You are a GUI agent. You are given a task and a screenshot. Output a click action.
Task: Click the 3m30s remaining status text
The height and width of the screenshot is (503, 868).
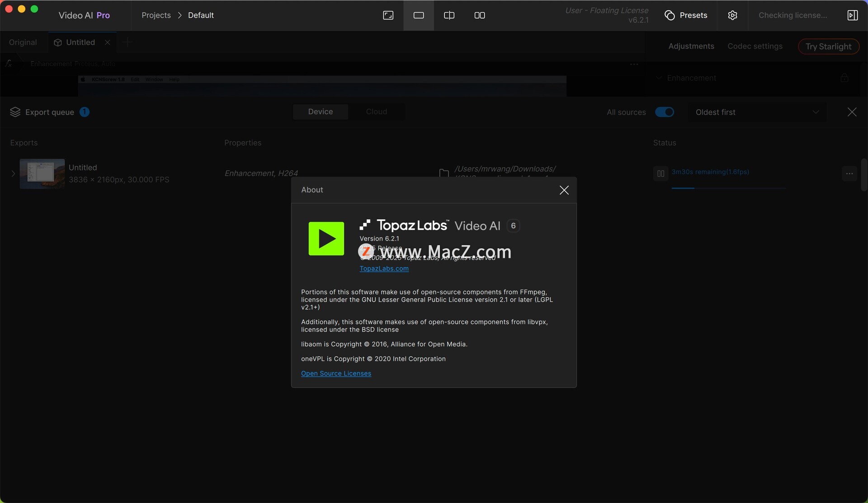pos(710,172)
